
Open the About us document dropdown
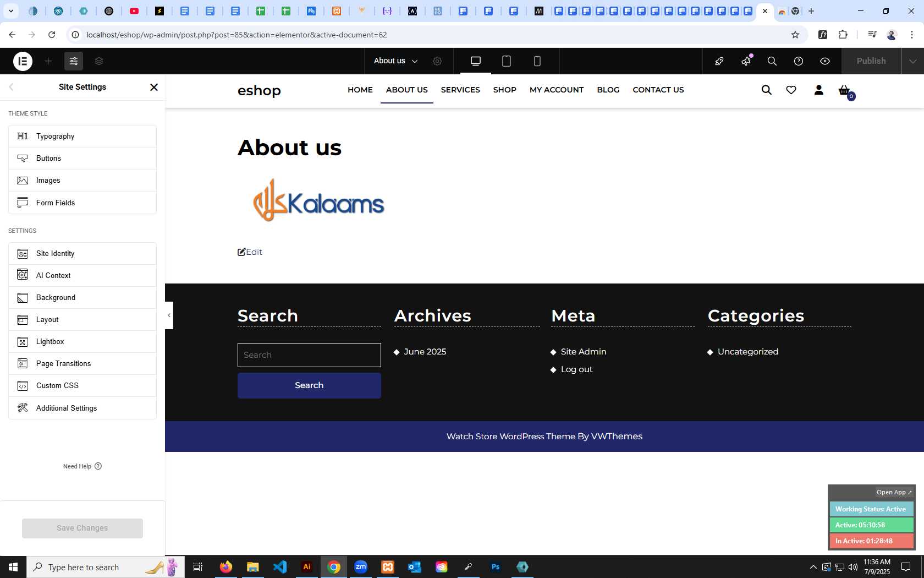tap(395, 61)
